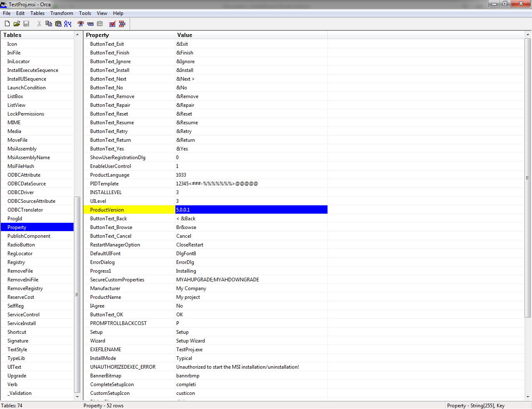
Task: Select the PIDTemplate property cell
Action: pyautogui.click(x=129, y=184)
